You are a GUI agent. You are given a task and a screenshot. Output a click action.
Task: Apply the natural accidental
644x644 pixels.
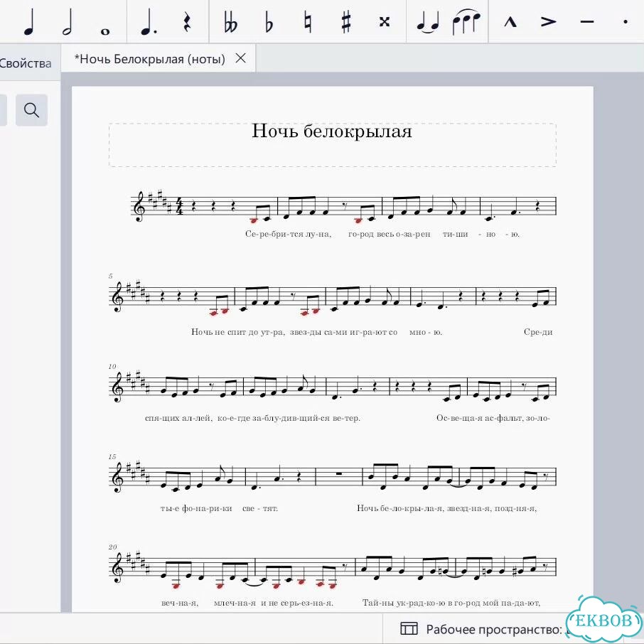point(308,22)
